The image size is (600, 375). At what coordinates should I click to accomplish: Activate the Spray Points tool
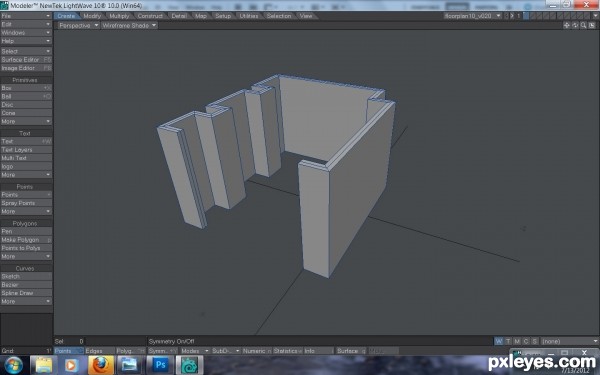tap(26, 203)
